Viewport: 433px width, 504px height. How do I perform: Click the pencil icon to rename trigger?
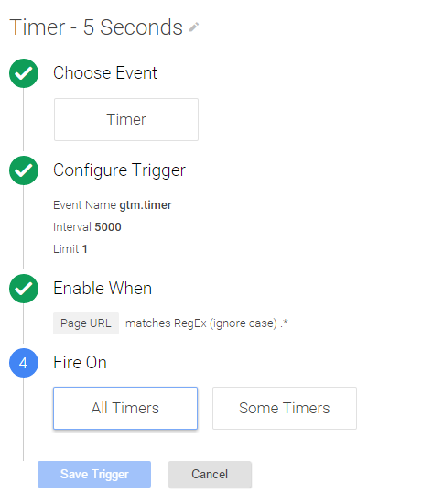pos(194,27)
